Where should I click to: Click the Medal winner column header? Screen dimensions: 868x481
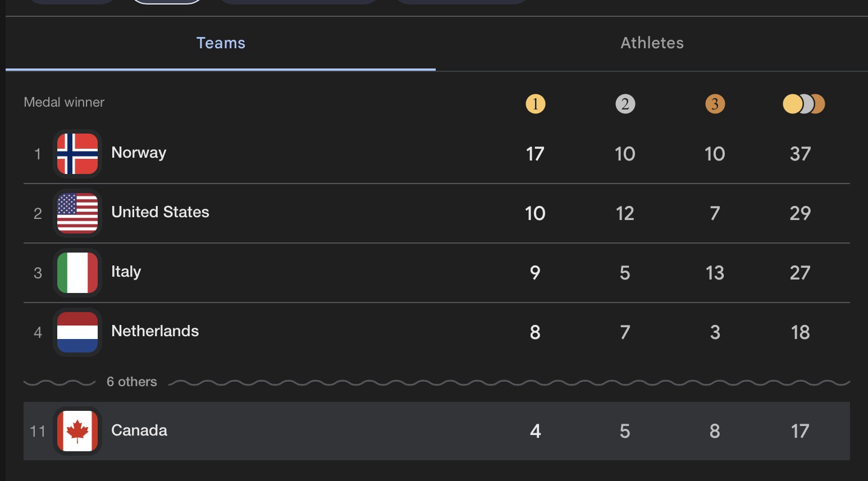coord(64,102)
